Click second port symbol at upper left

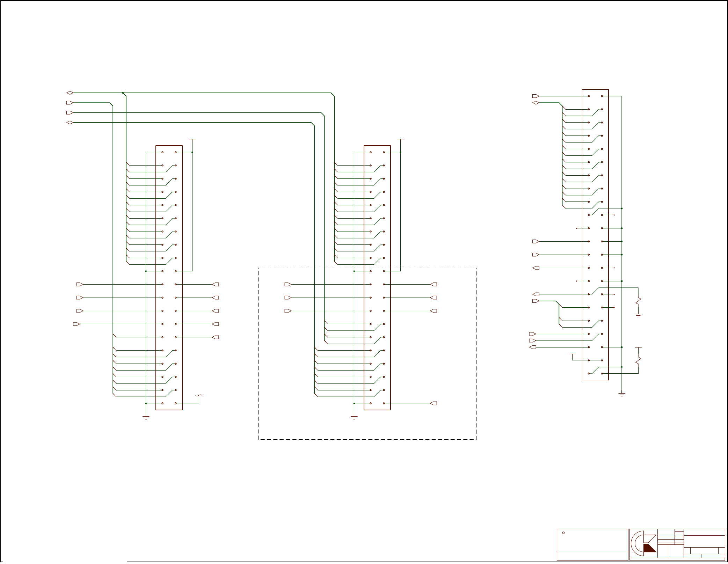coord(70,103)
